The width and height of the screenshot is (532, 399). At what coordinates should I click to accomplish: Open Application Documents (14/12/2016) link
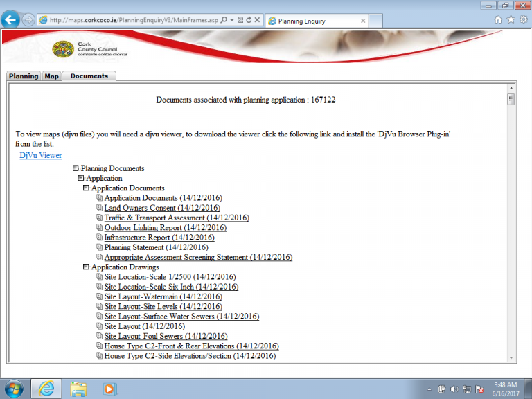pos(163,198)
